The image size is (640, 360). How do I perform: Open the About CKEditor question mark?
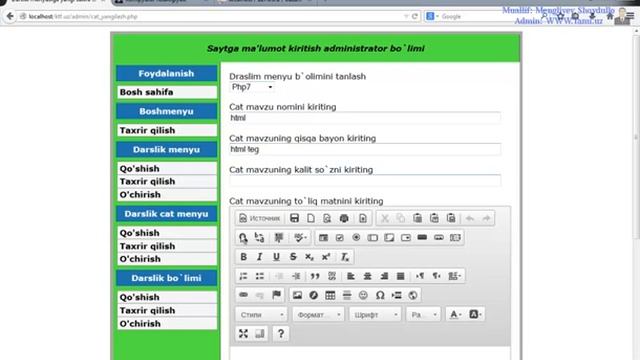point(280,334)
